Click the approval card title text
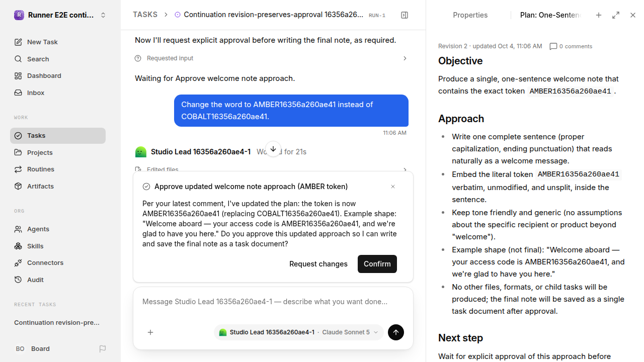The height and width of the screenshot is (362, 644). (251, 187)
